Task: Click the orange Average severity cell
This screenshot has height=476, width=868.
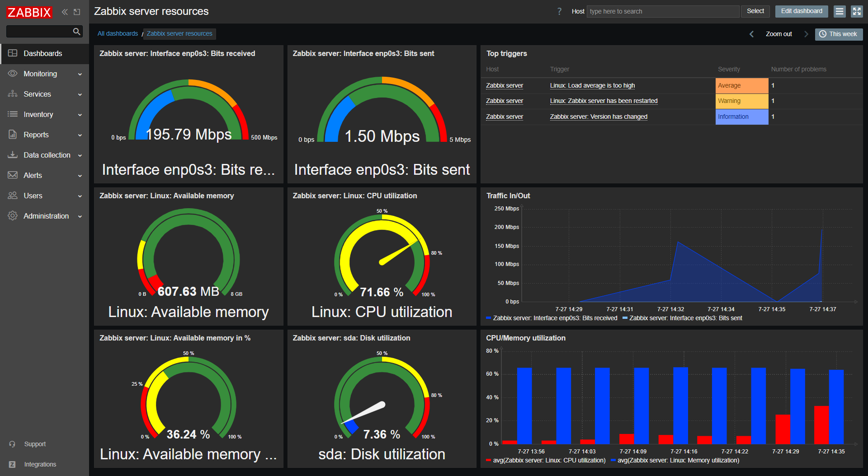Action: 741,85
